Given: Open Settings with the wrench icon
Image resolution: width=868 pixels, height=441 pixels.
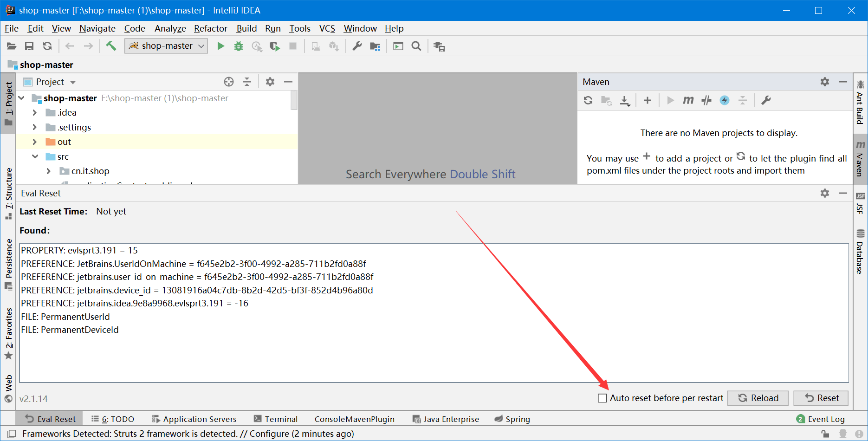Looking at the screenshot, I should point(357,46).
